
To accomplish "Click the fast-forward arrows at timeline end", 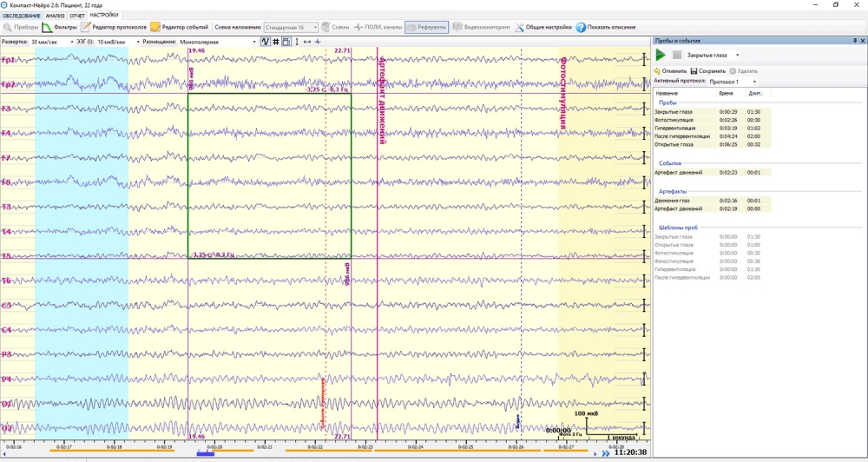I will pos(605,453).
